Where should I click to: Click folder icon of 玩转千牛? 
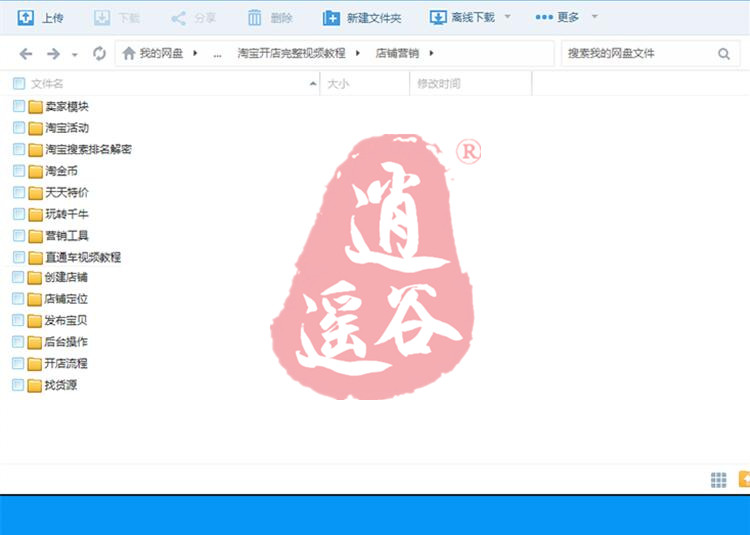(35, 214)
